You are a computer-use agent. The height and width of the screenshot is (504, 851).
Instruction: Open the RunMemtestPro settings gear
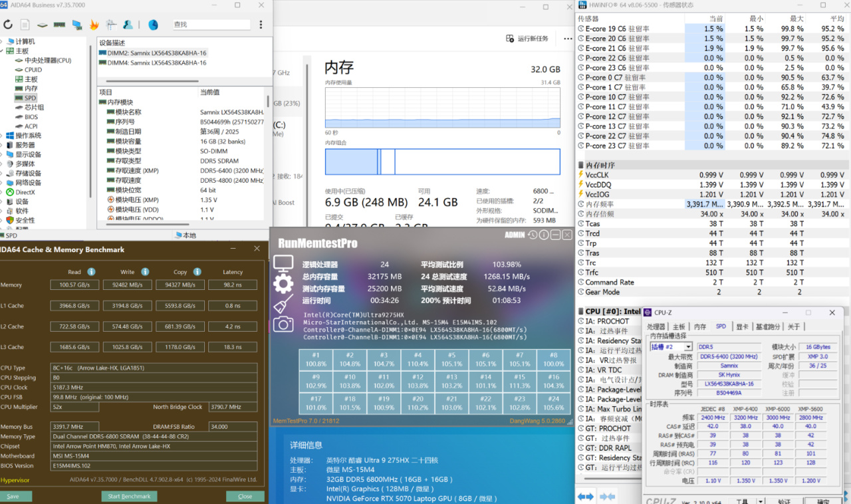[x=283, y=285]
